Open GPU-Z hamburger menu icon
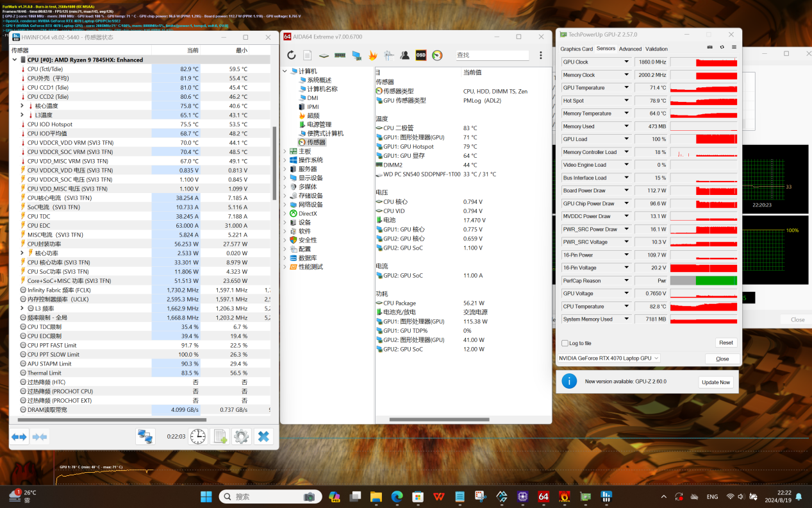Screen dimensions: 812x508 (x=734, y=47)
